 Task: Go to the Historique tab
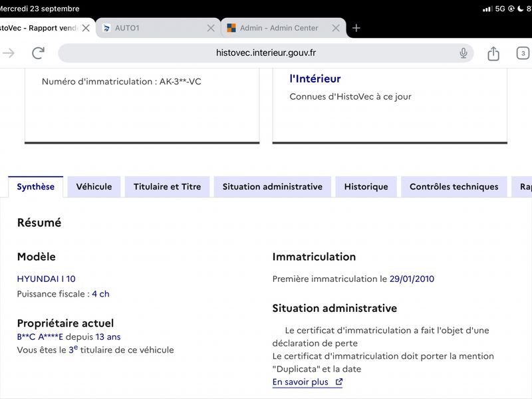366,187
